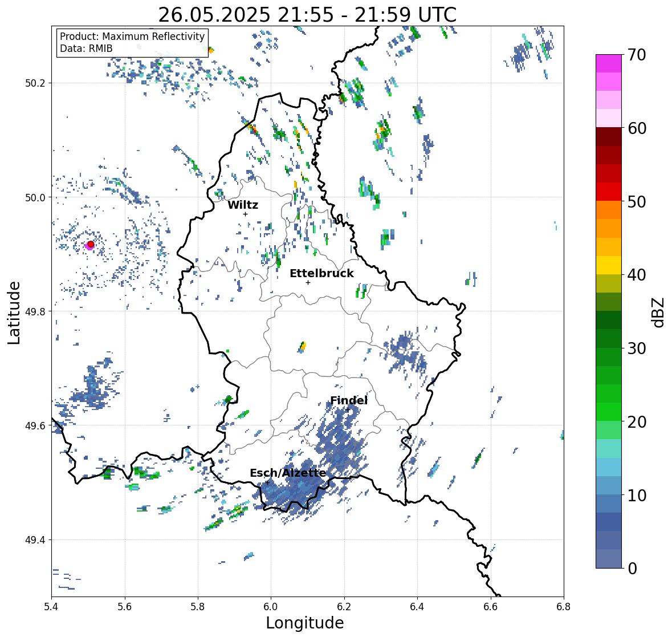Click the 0 value on the colorbar
Image resolution: width=672 pixels, height=637 pixels.
click(x=633, y=569)
